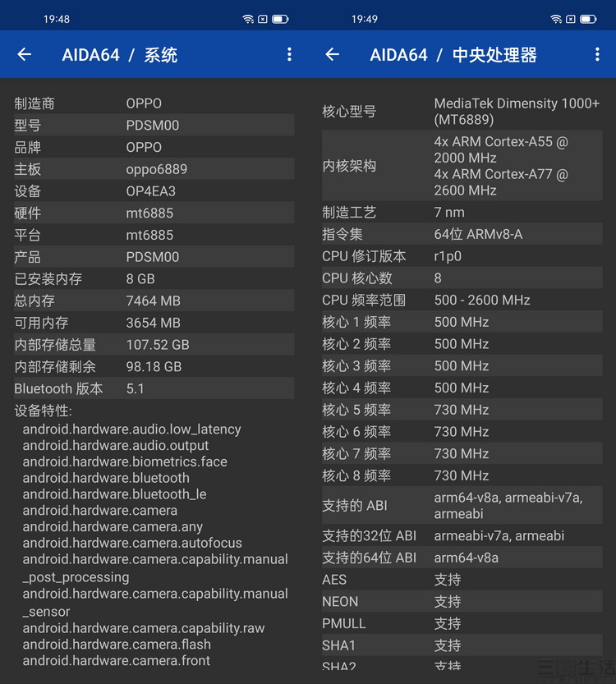Select android.hardware.biometrics.face entry

[x=125, y=461]
